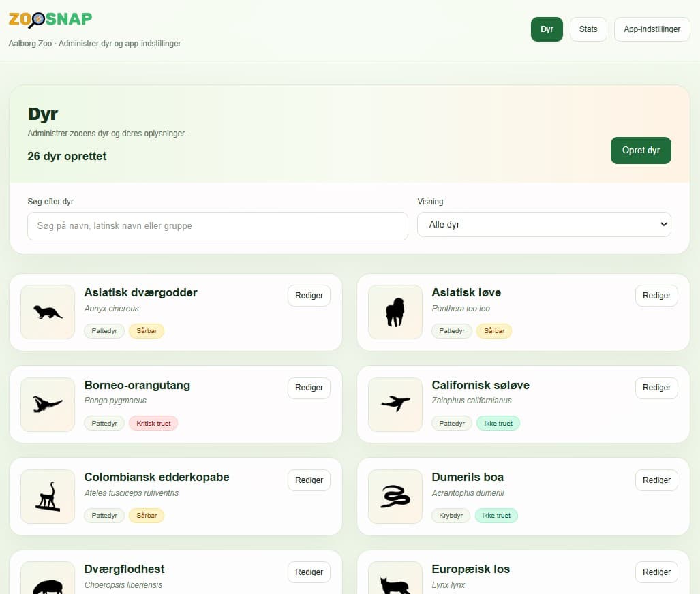Click Pattedyr tag on Asiatisk løve
The height and width of the screenshot is (594, 700).
[x=452, y=330]
